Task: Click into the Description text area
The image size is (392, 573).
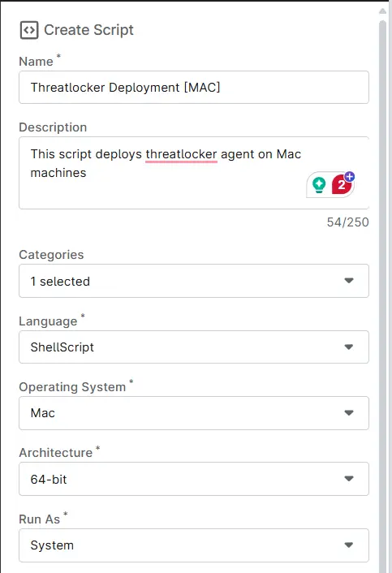Action: click(x=194, y=173)
